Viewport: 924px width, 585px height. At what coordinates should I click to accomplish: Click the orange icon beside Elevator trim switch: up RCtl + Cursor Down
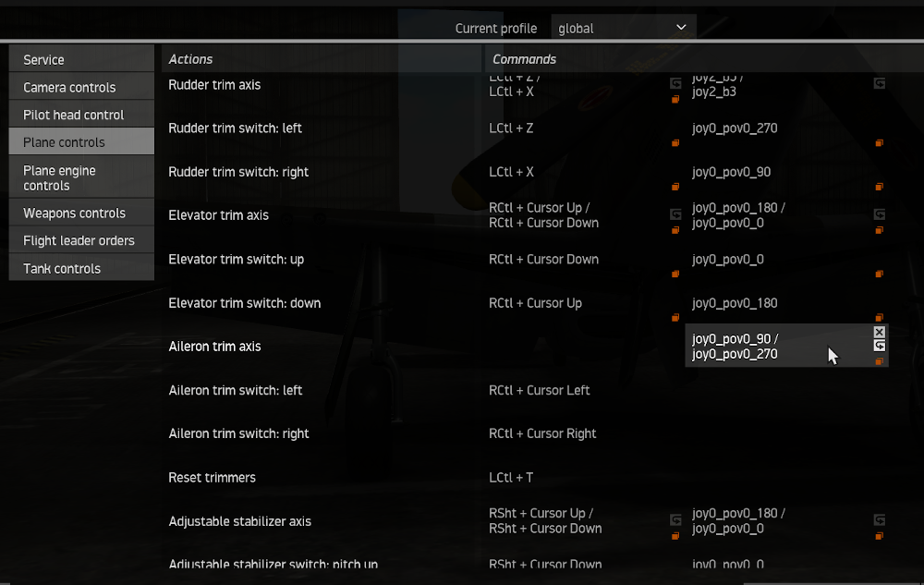[675, 274]
